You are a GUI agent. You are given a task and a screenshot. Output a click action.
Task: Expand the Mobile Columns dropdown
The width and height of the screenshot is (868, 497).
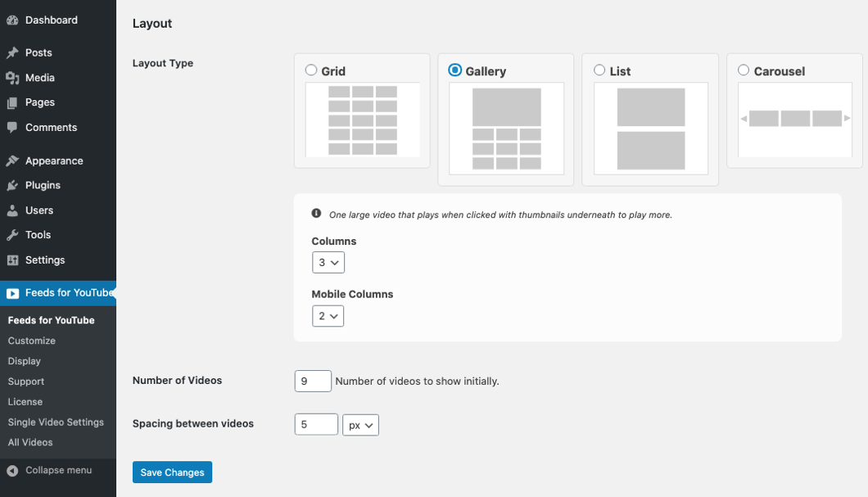[x=328, y=316]
